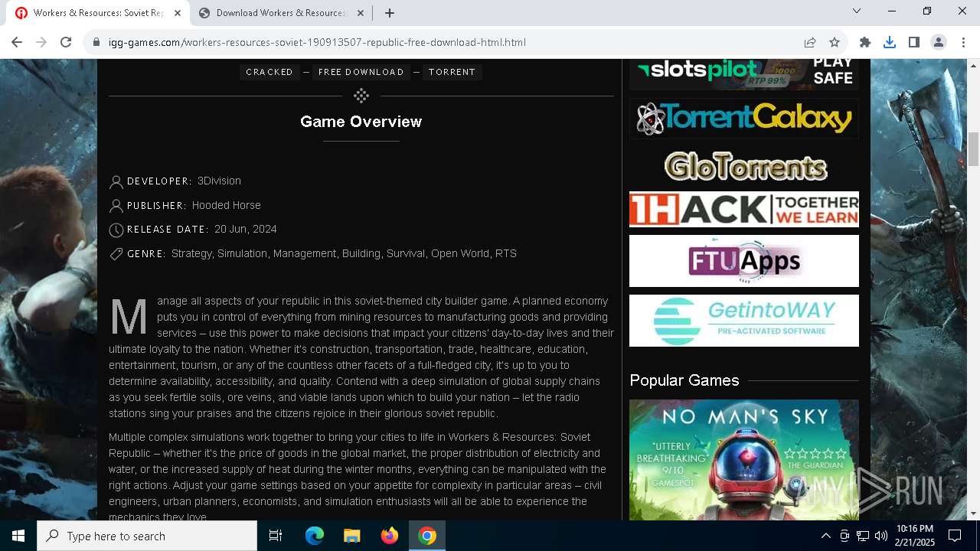
Task: Open Chrome three-dot menu
Action: 962,42
